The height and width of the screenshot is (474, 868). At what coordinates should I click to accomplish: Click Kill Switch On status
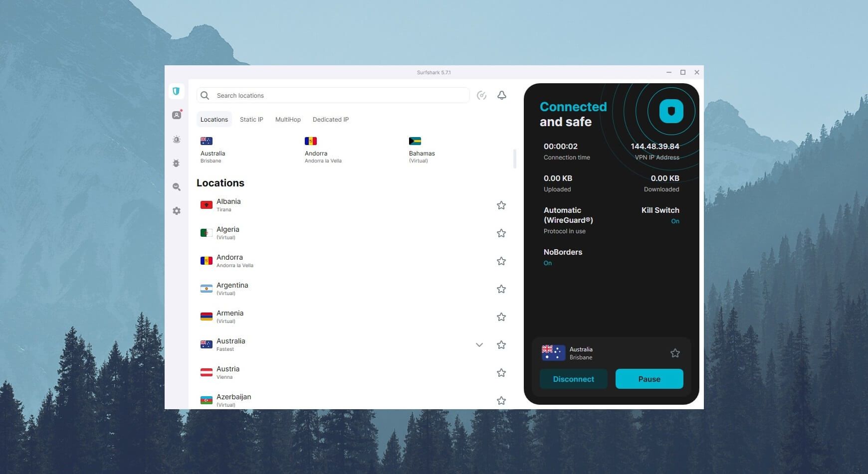(x=675, y=221)
